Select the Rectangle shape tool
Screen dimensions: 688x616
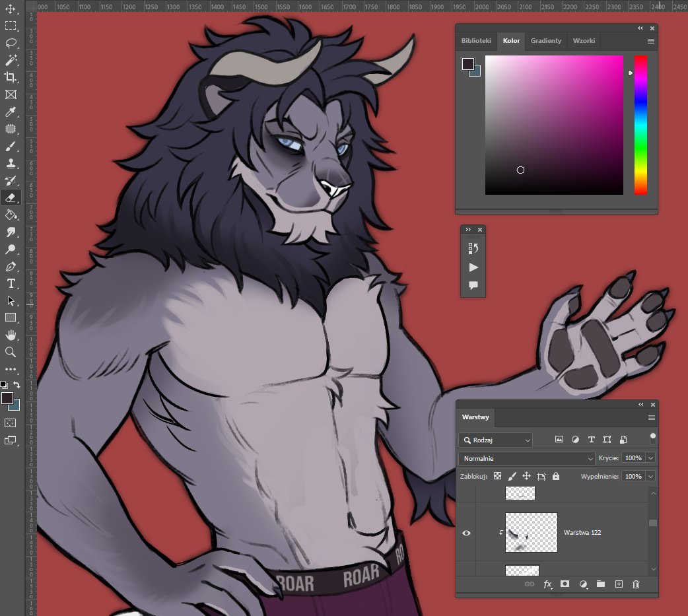[x=11, y=318]
